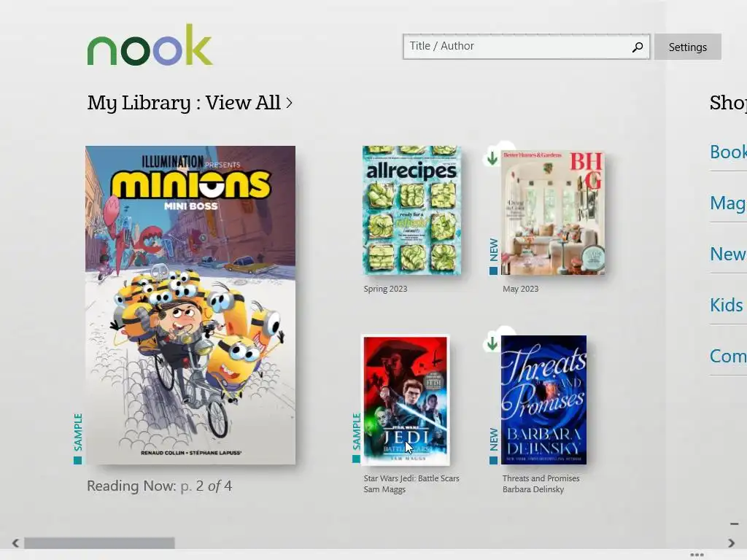This screenshot has width=747, height=560.
Task: Click the left scroll arrow at bottom
Action: pos(15,542)
